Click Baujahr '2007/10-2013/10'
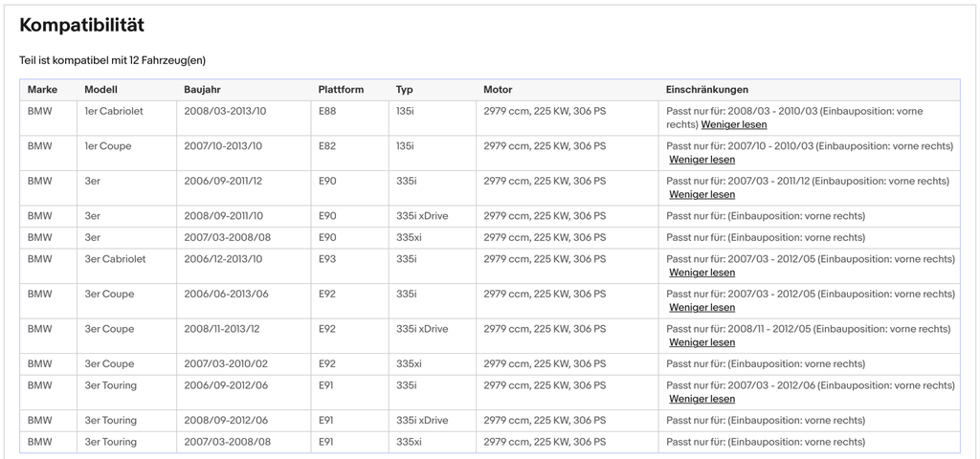Image resolution: width=980 pixels, height=459 pixels. point(223,146)
